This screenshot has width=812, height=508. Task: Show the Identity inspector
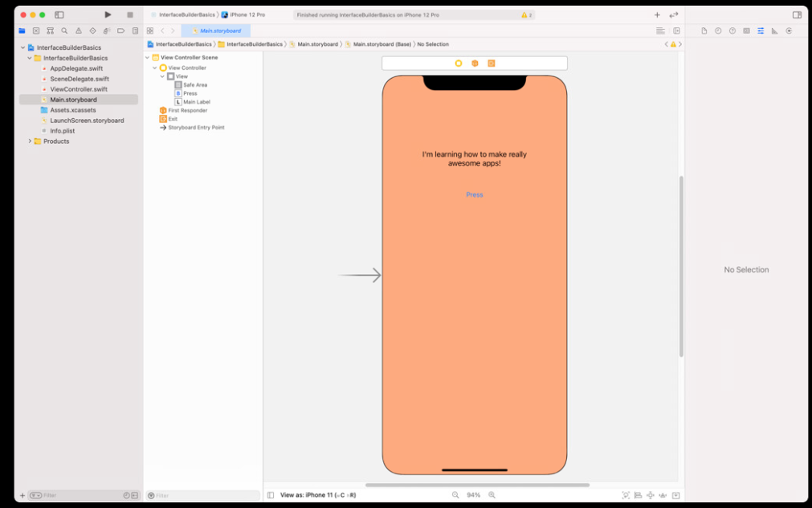pos(746,31)
